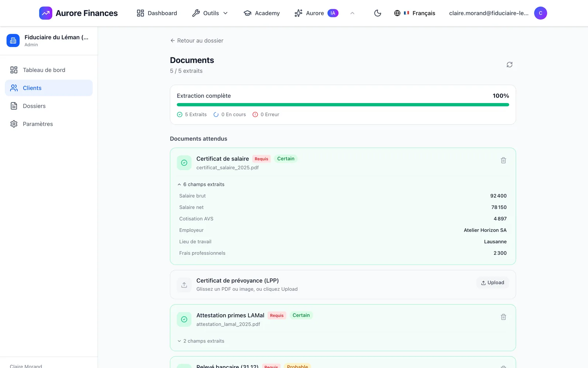Click the green check icon for Certificat de salaire

pyautogui.click(x=184, y=163)
